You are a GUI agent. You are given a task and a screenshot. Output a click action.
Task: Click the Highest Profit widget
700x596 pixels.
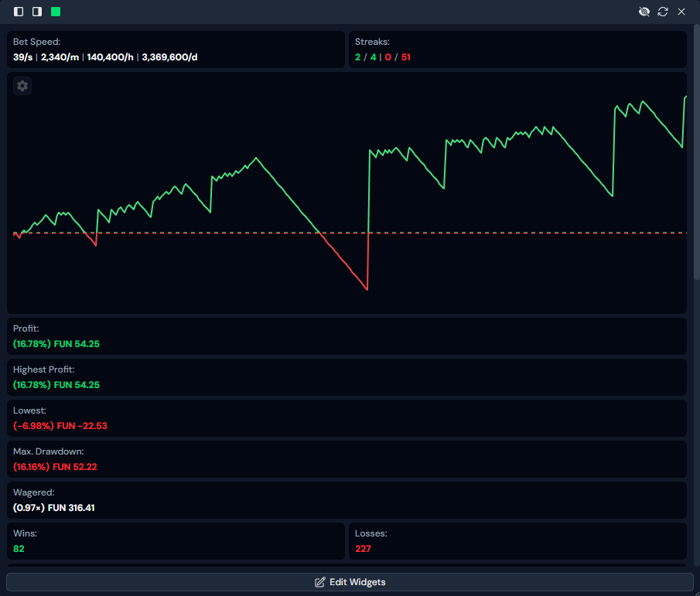tap(347, 377)
